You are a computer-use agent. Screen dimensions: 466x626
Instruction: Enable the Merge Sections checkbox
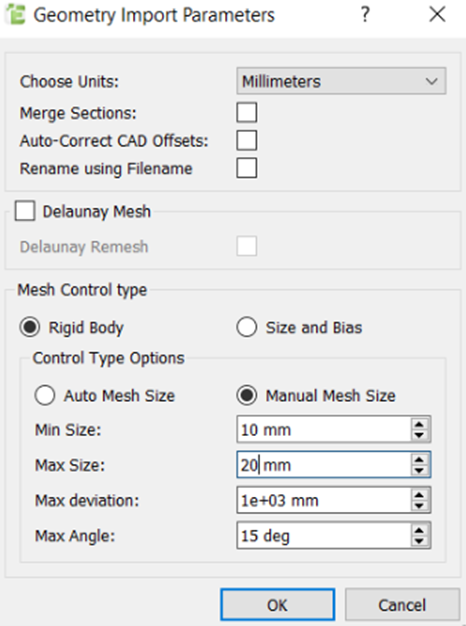click(246, 113)
